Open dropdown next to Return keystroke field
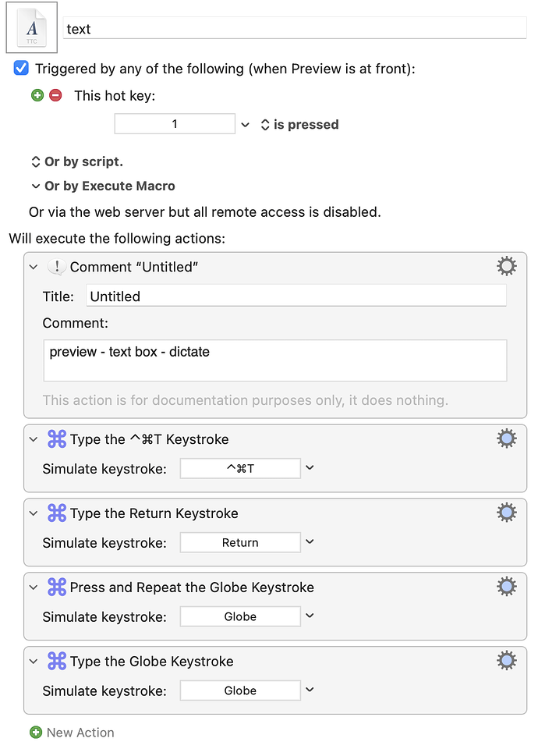 pos(310,541)
